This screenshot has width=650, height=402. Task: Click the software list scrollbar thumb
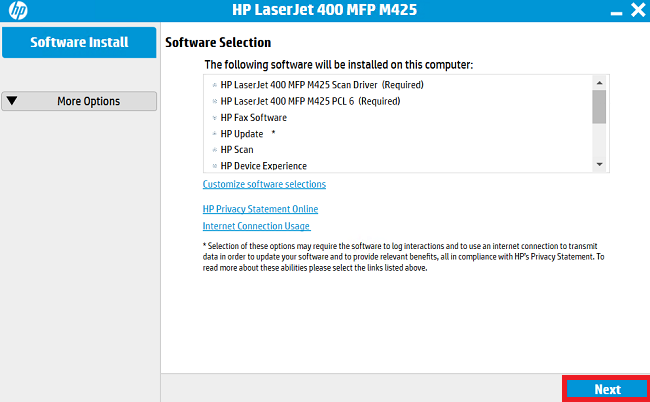[x=599, y=107]
